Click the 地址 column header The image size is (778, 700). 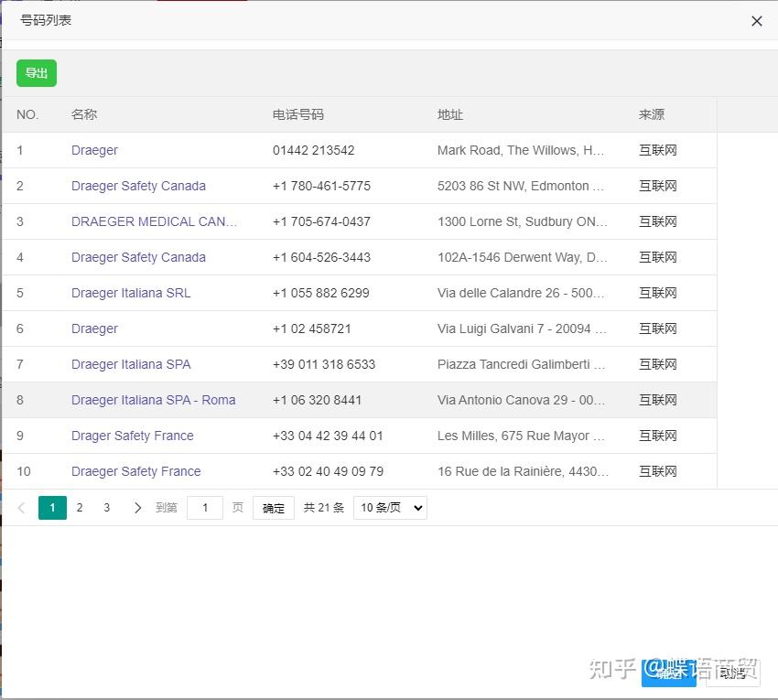pos(450,114)
